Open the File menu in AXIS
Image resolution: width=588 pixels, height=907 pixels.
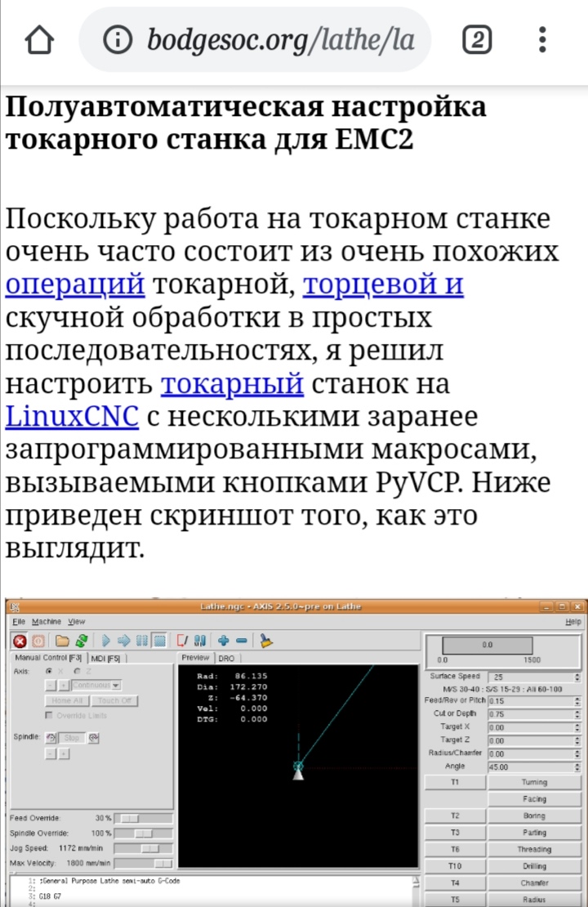tap(19, 621)
